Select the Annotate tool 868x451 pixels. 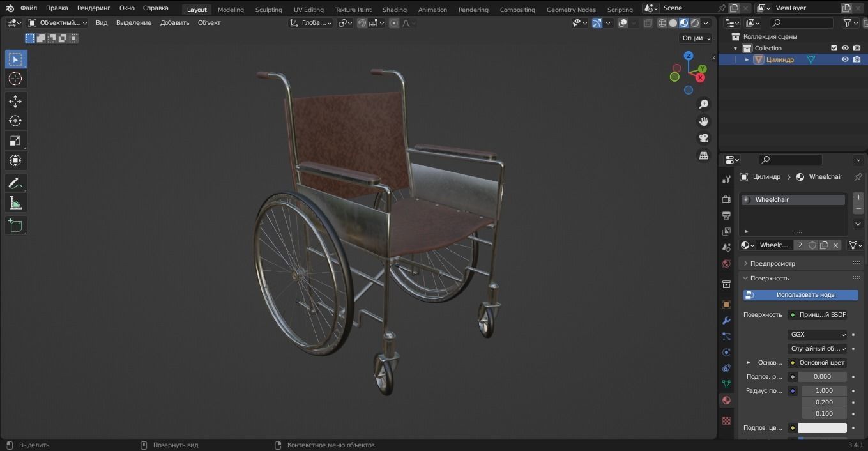pos(16,183)
